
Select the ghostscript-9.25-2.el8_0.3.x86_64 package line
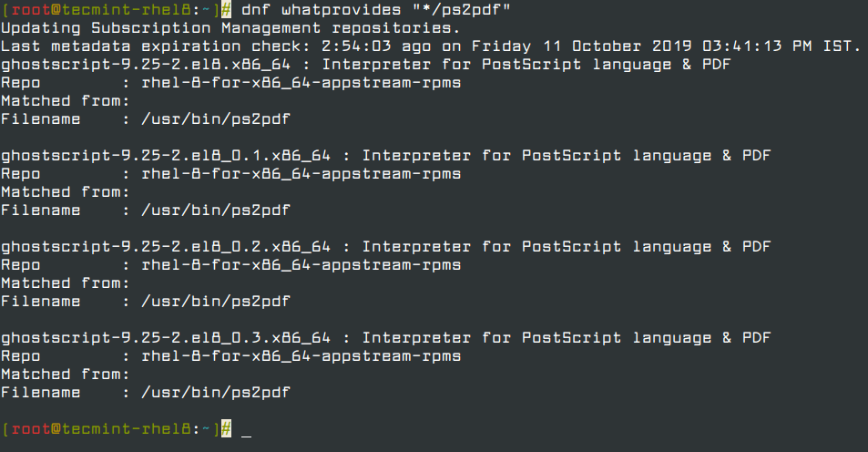[x=386, y=338]
